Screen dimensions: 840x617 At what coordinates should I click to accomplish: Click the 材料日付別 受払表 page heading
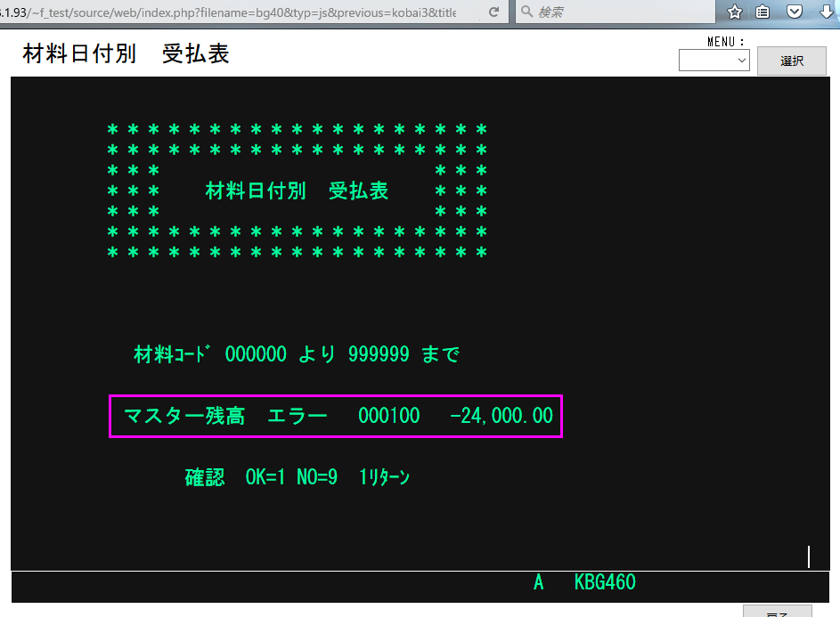coord(126,54)
